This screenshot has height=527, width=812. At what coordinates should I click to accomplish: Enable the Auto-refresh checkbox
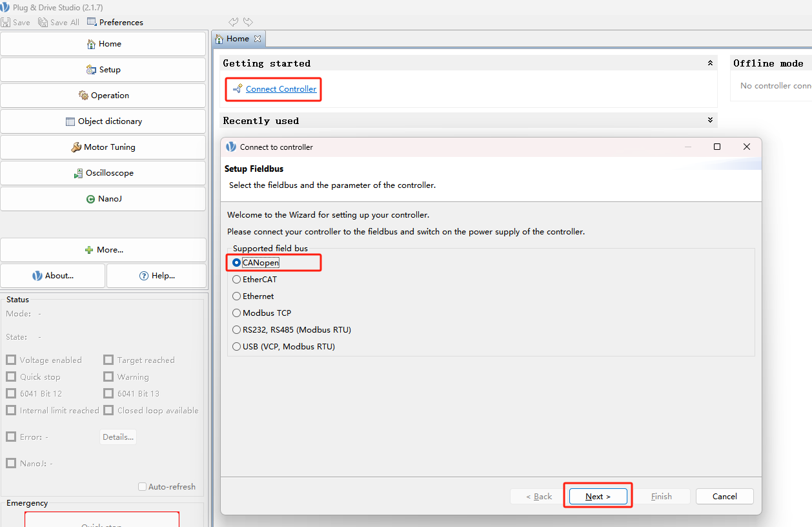pos(143,487)
